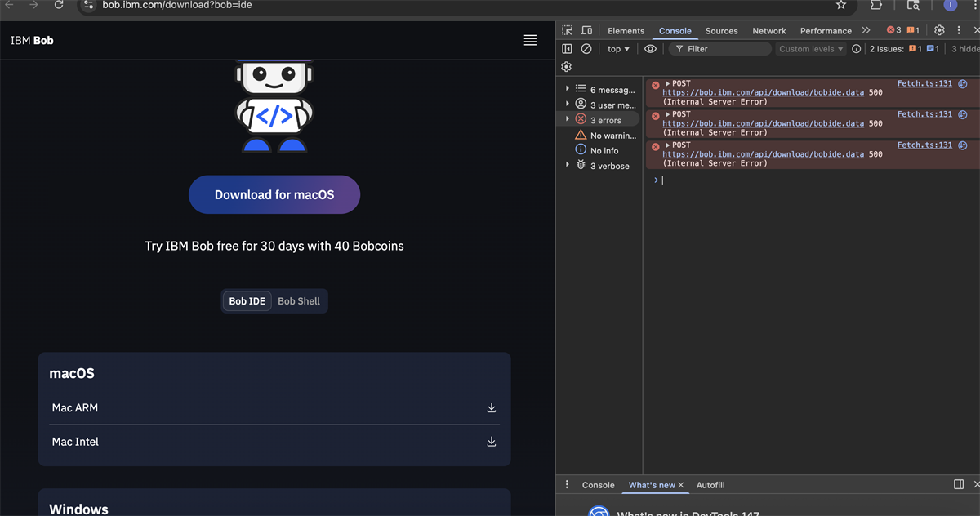
Task: Open the browser profile avatar
Action: pos(951,5)
